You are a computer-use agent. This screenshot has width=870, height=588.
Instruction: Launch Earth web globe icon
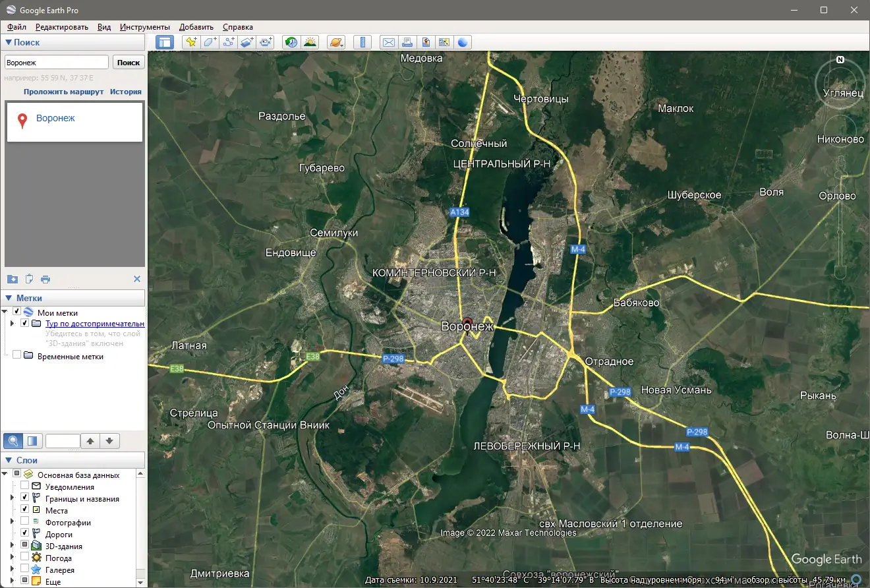click(x=463, y=42)
